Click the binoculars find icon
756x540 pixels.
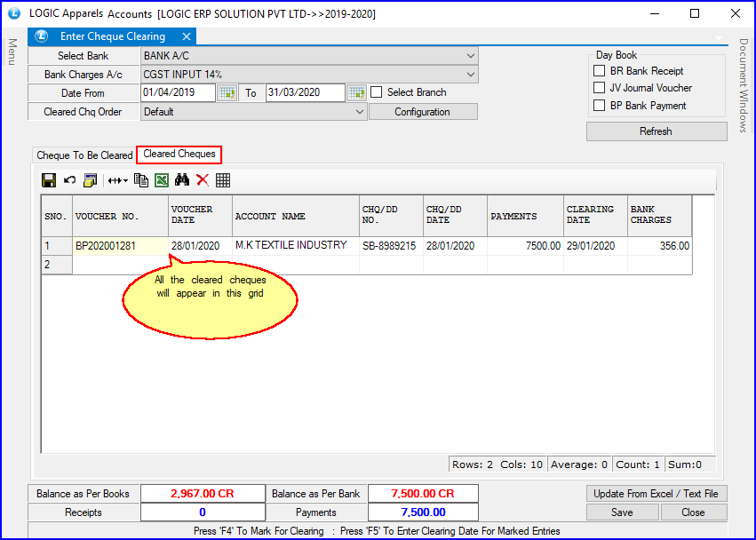pyautogui.click(x=182, y=180)
